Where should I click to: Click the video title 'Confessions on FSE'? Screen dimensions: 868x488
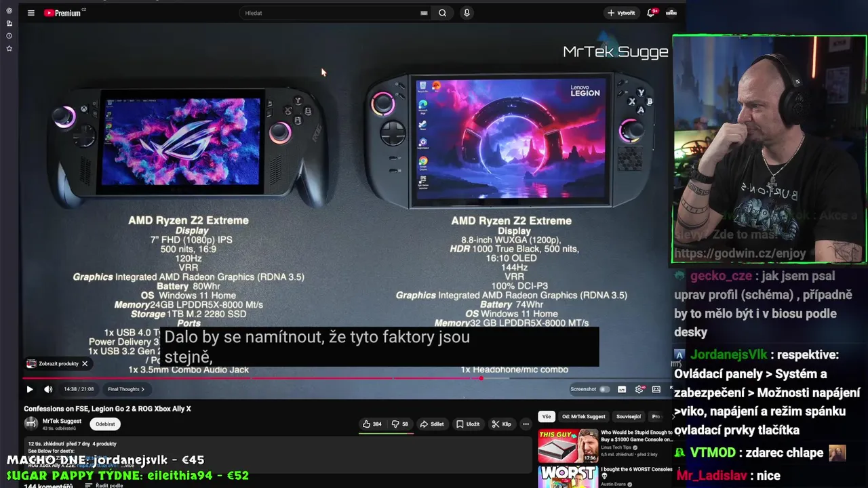click(107, 409)
